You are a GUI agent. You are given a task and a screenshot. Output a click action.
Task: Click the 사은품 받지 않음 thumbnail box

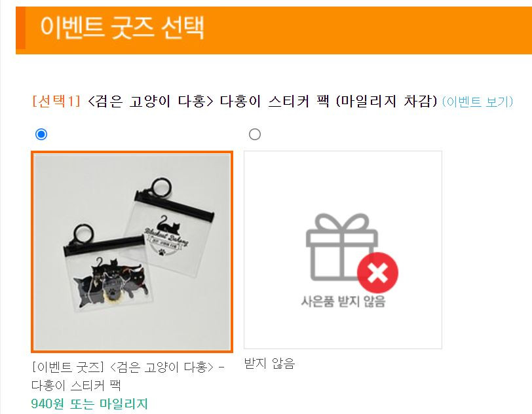[x=343, y=250]
